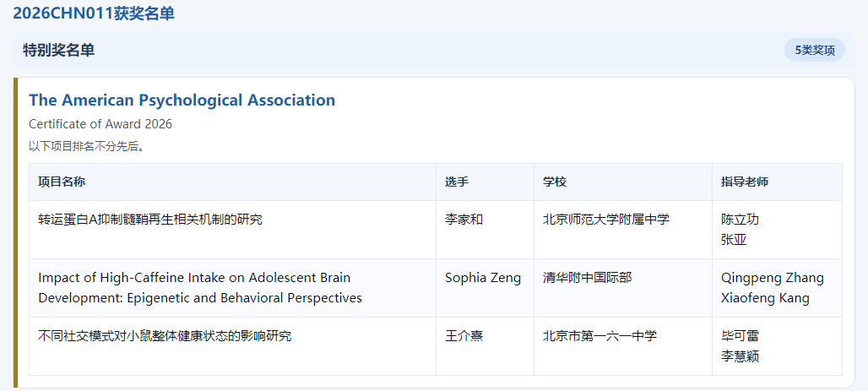868x391 pixels.
Task: Select the 指导老师 column header
Action: point(744,182)
